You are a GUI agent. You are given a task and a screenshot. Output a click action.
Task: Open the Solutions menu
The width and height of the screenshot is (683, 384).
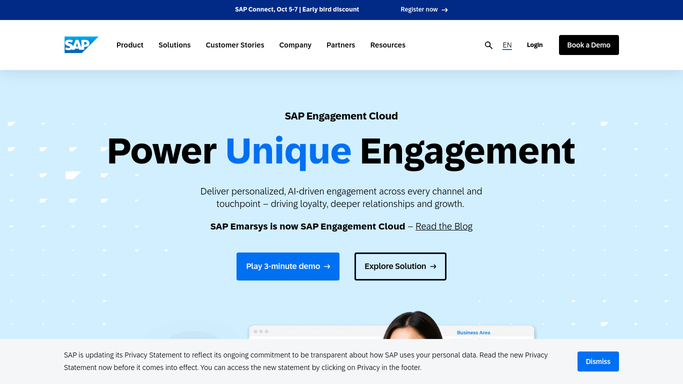point(174,45)
